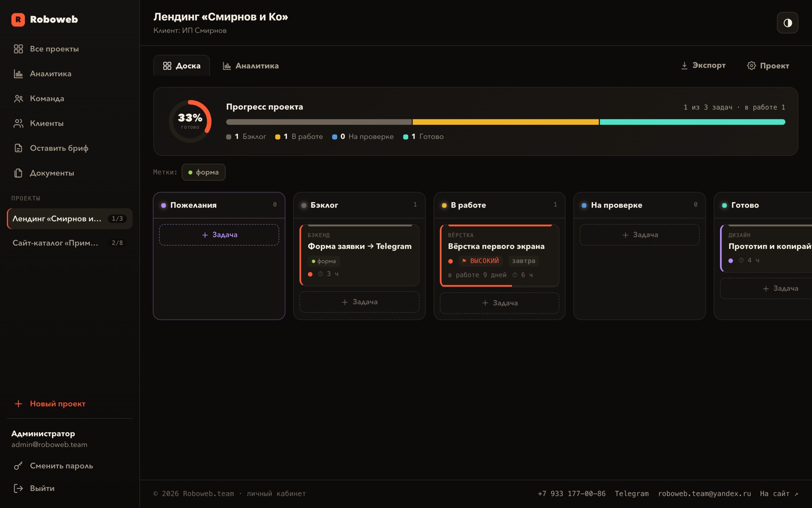Add a task in the Пожелания column
This screenshot has height=508, width=812.
pyautogui.click(x=219, y=235)
